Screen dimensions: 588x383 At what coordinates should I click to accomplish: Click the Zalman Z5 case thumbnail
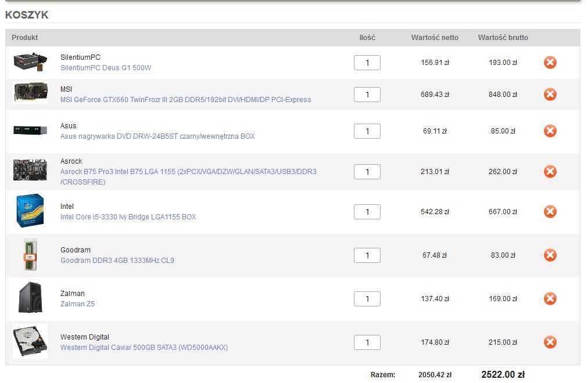coord(30,298)
